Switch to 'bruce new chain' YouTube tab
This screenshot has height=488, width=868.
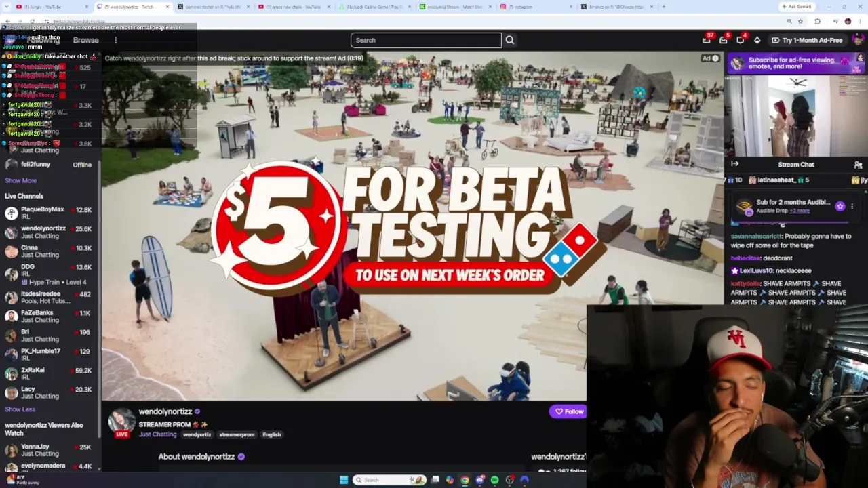point(294,7)
